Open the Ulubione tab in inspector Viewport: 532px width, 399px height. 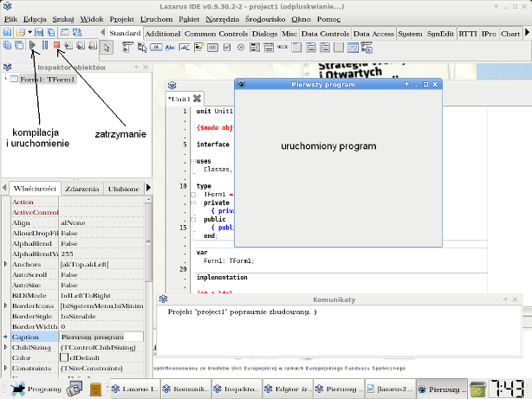(124, 189)
